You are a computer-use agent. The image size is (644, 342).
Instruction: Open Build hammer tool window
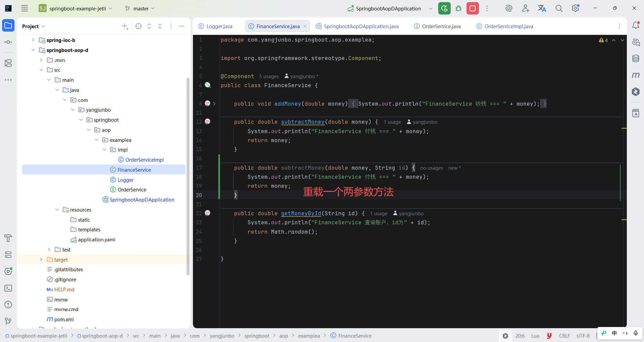pos(8,238)
